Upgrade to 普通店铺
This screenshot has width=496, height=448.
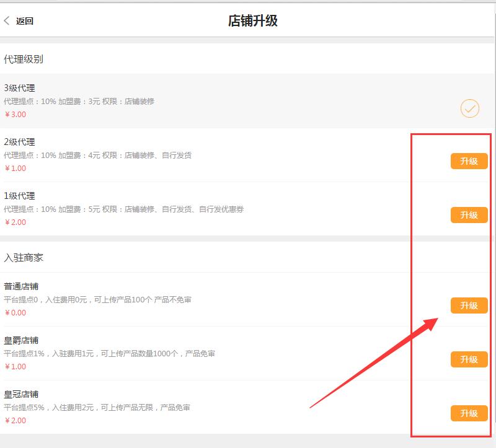click(x=469, y=305)
